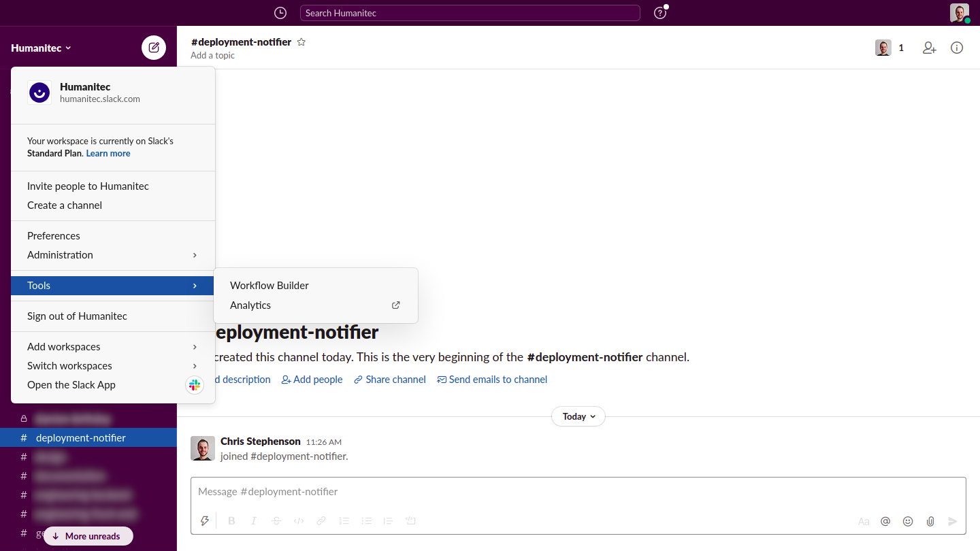Expand the Switch workspaces submenu
The image size is (980, 551).
[113, 366]
